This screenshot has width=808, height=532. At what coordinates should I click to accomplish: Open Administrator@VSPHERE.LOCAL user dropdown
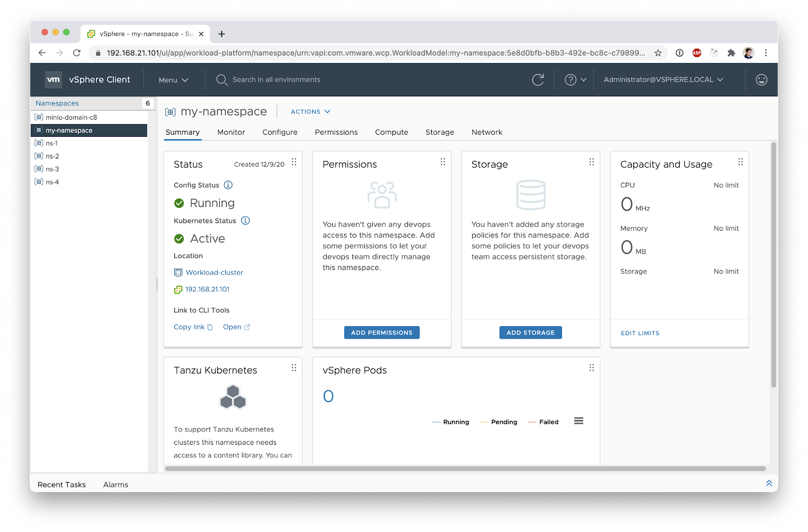(663, 80)
